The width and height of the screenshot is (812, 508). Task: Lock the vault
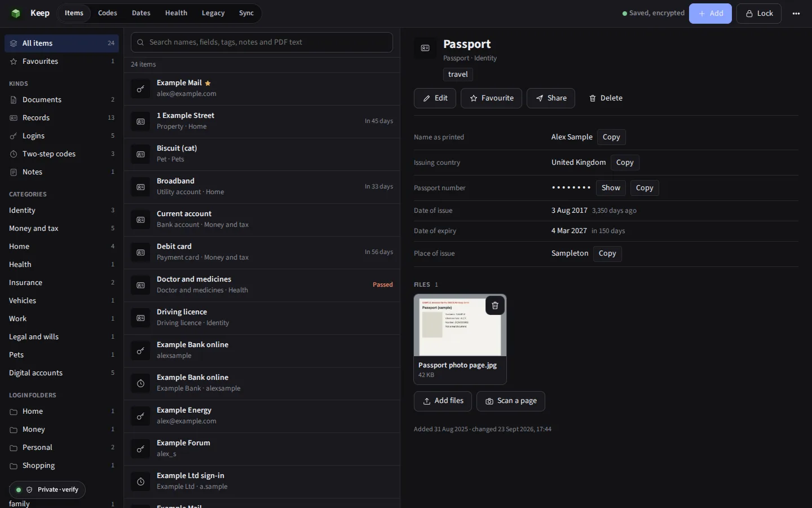[759, 14]
